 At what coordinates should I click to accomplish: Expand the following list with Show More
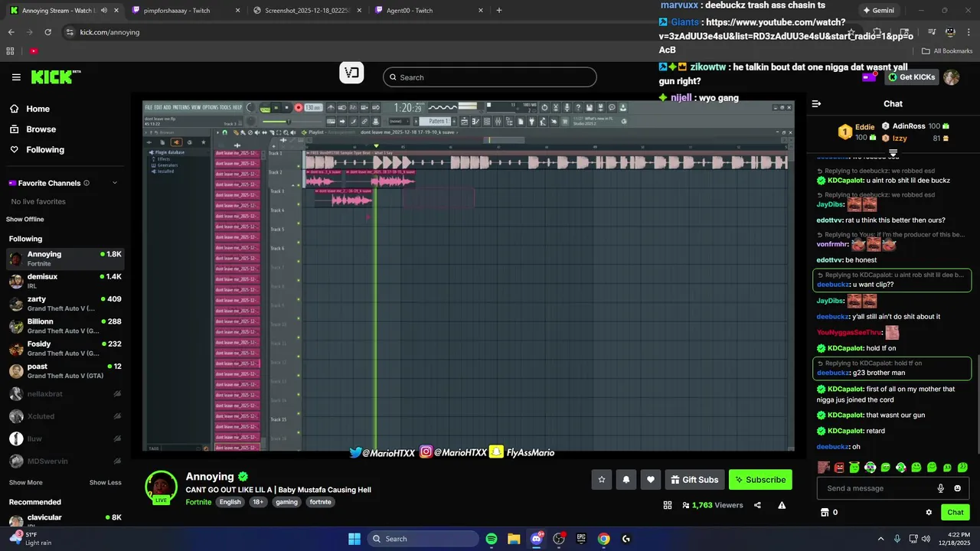pyautogui.click(x=26, y=483)
